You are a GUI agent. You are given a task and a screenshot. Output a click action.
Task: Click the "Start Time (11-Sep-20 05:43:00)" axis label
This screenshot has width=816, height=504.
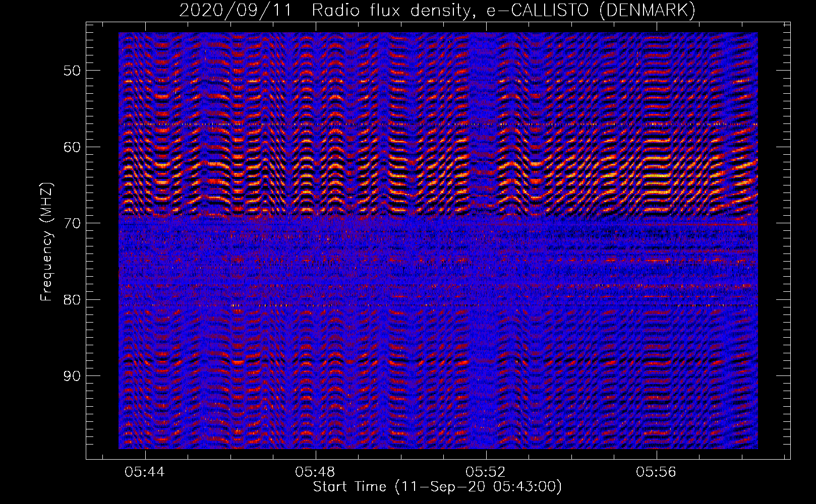pos(437,487)
